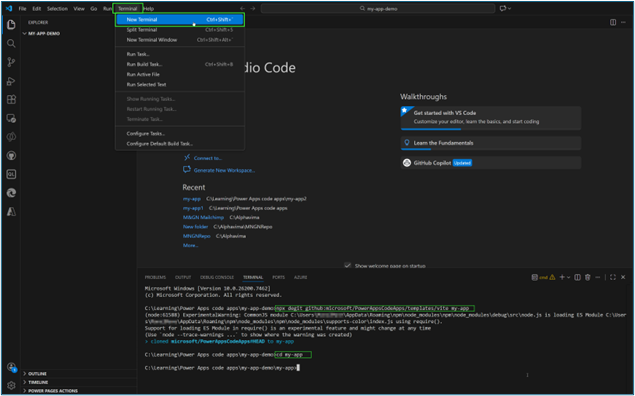Open the editor more actions ellipsis
Viewport: 635px width, 396px height.
pos(623,22)
